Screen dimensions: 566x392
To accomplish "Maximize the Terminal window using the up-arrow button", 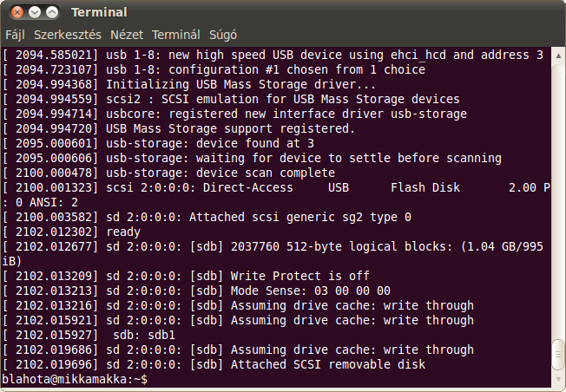I will [52, 13].
